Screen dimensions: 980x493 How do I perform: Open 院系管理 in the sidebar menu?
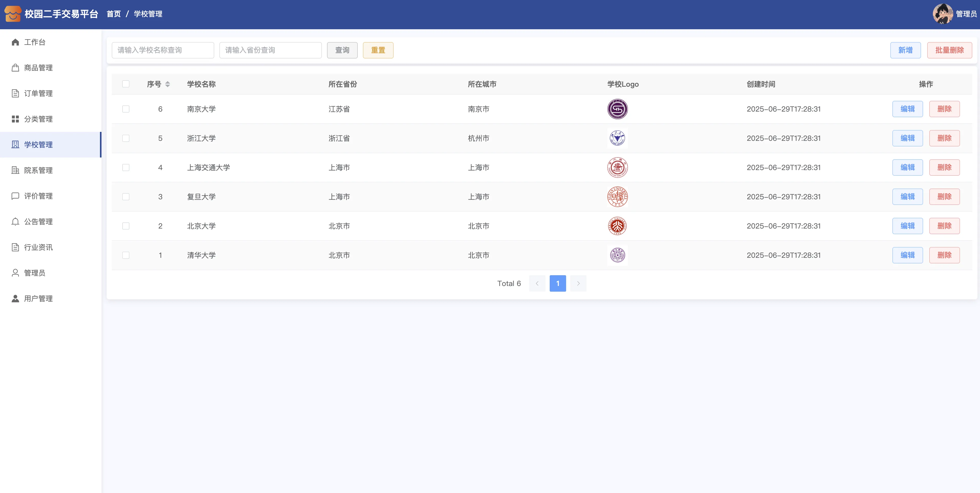point(38,170)
